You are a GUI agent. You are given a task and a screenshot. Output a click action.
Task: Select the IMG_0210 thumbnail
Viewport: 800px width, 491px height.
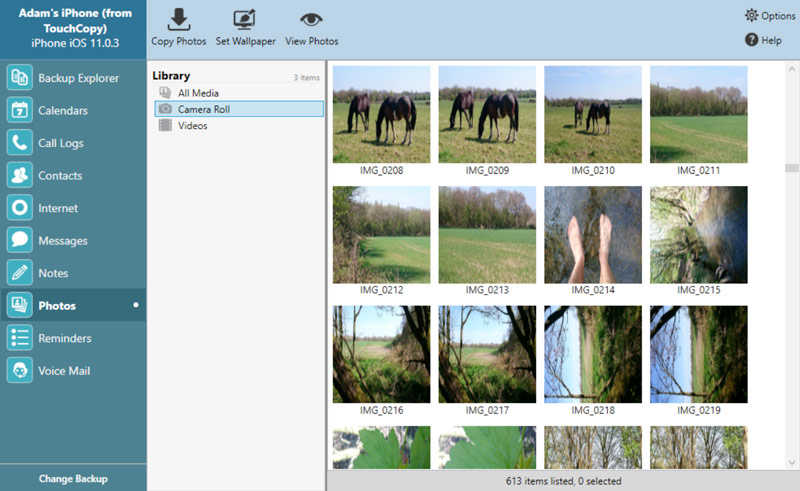pyautogui.click(x=593, y=114)
